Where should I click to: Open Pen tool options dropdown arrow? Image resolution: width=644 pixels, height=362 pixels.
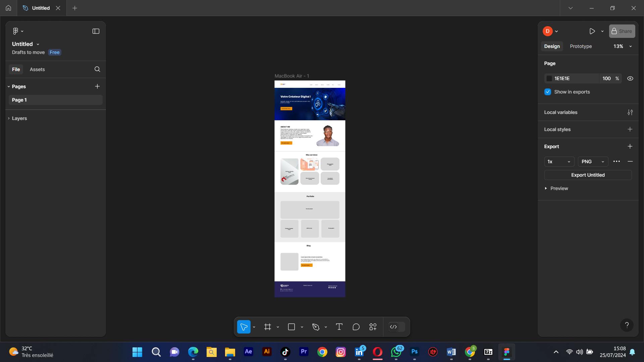point(326,327)
